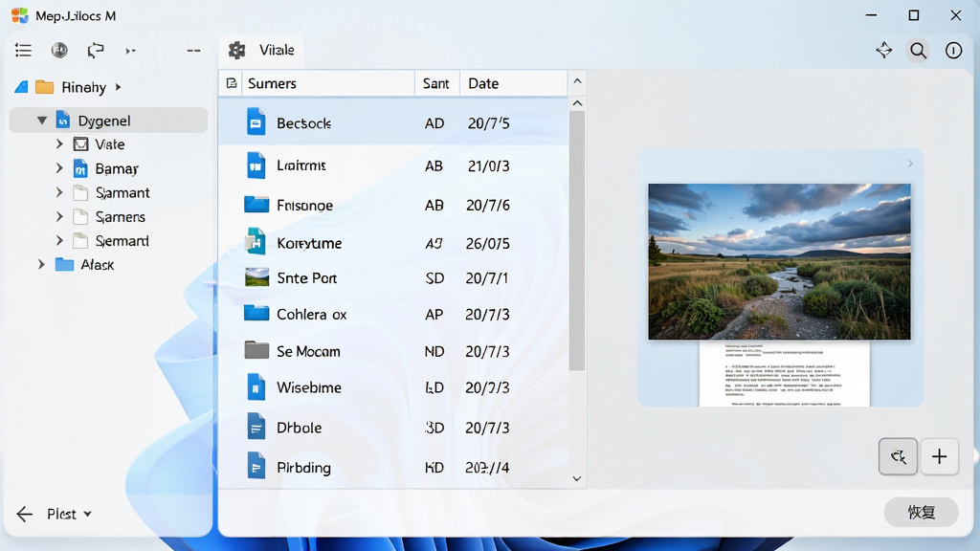Click the Fnisonoe folder icon
The image size is (980, 551).
(256, 205)
